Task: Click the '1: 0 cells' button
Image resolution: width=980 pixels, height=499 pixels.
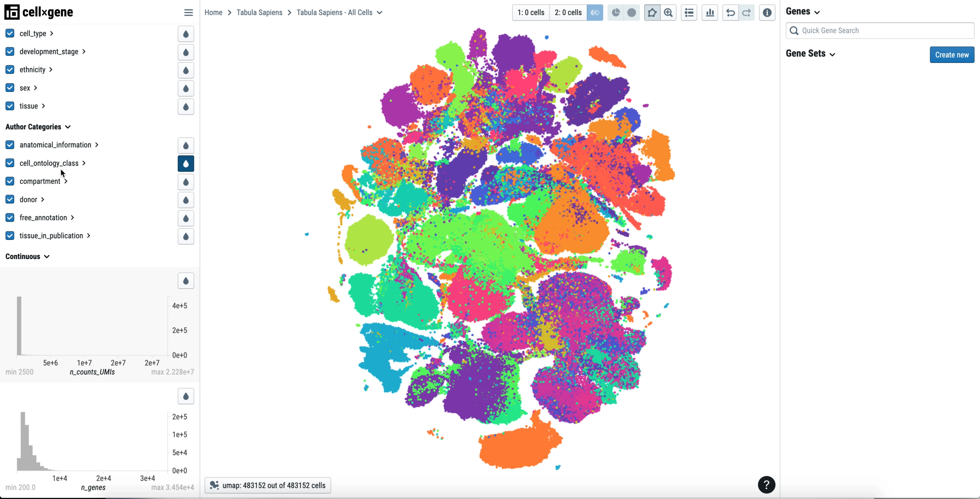Action: tap(531, 13)
